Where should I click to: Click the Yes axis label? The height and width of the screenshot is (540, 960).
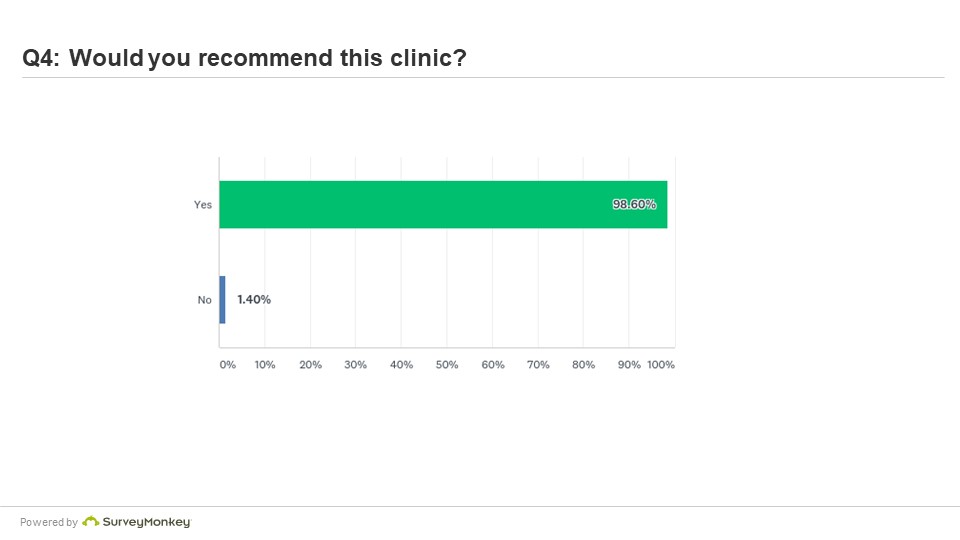[x=203, y=204]
